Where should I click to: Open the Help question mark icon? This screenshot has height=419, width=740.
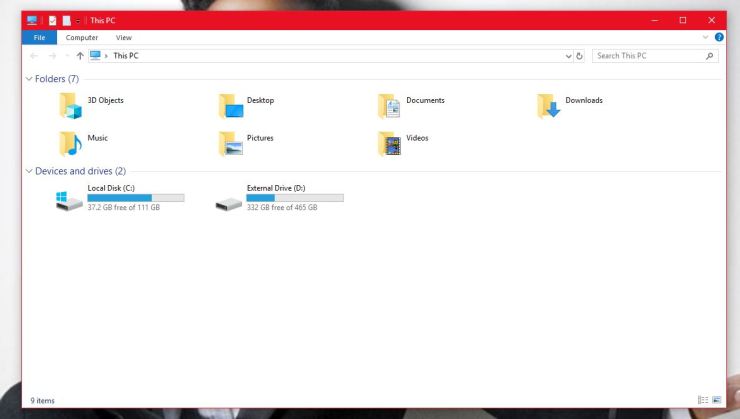[x=719, y=37]
